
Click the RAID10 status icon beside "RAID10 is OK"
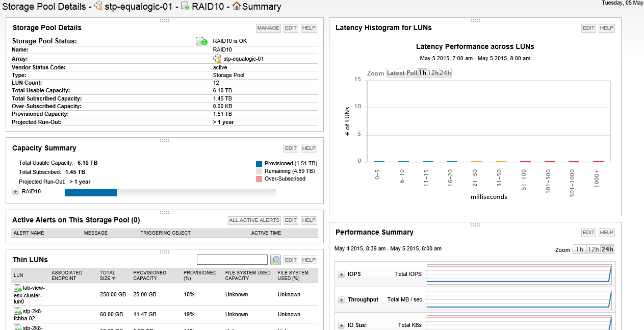(x=201, y=41)
